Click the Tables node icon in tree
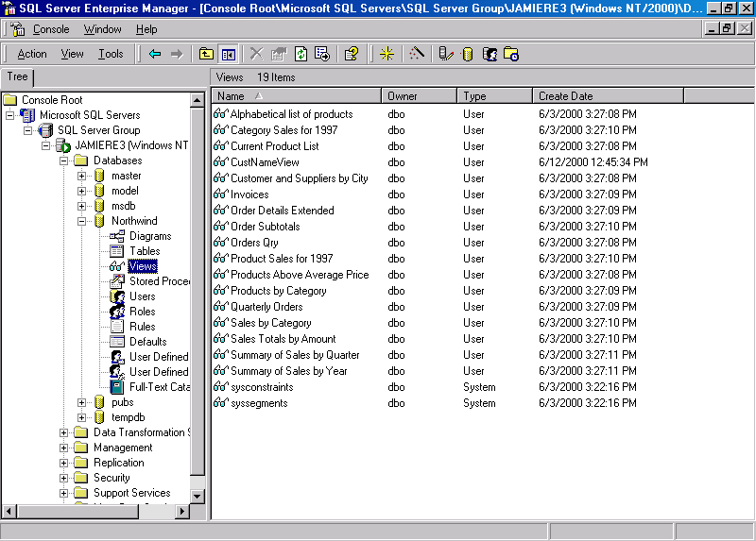This screenshot has height=541, width=756. [116, 251]
